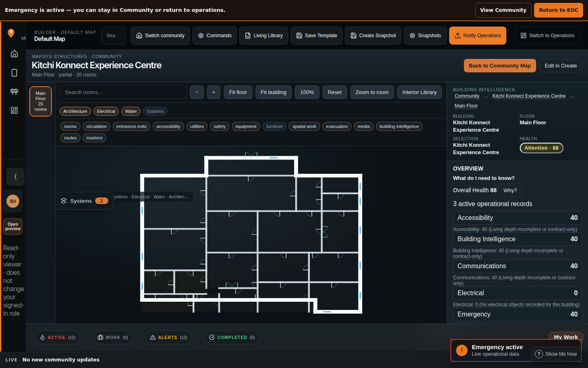
Task: Open the Interior Library
Action: point(419,92)
